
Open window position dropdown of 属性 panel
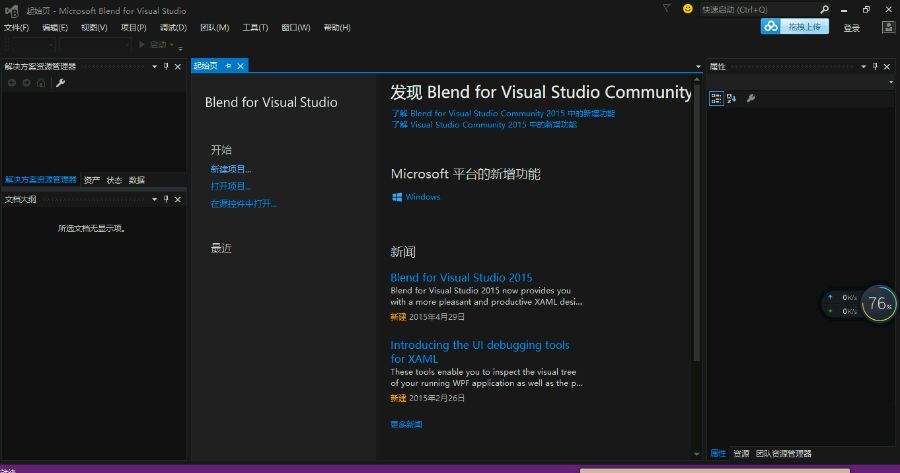click(x=863, y=67)
